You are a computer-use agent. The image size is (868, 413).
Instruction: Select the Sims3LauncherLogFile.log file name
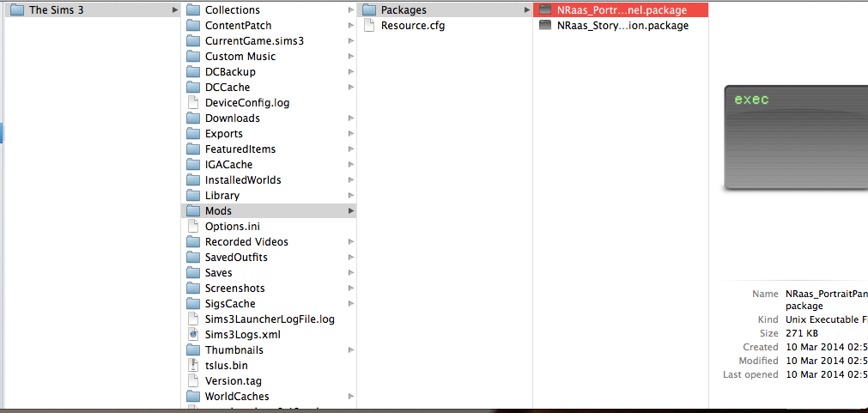[270, 319]
